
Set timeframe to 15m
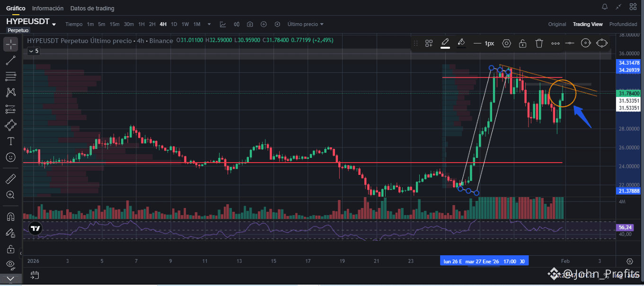pyautogui.click(x=115, y=24)
